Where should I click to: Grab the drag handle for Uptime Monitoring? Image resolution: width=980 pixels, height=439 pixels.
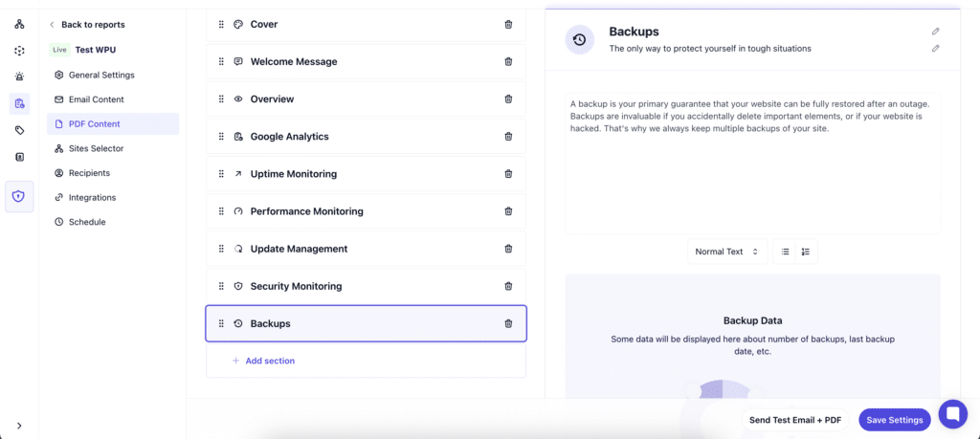coord(221,174)
